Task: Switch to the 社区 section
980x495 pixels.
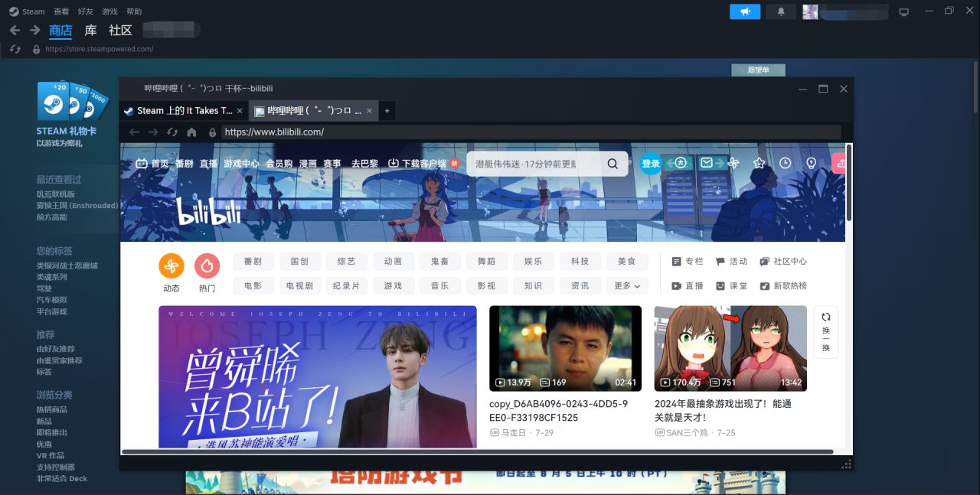Action: [120, 31]
